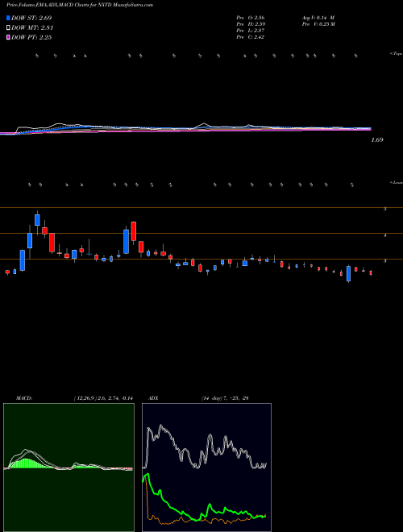
Task: Click the highest blue candlestick near price level 5
Action: tap(37, 220)
